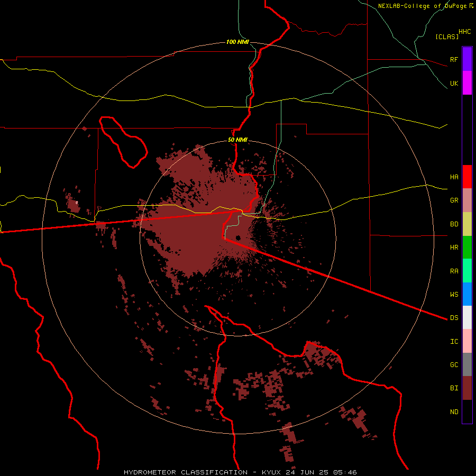Screen dimensions: 476x476
Task: Click the BI dark red legend swatch
Action: 467,388
